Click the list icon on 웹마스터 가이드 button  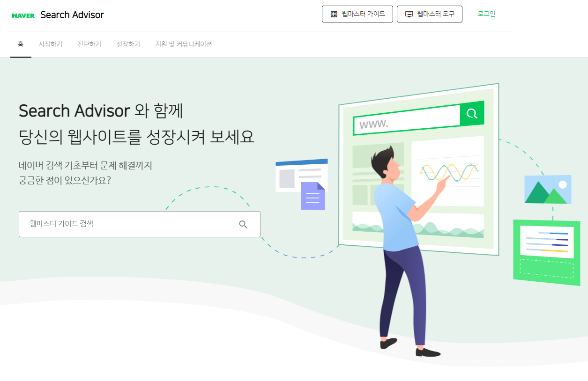point(334,14)
